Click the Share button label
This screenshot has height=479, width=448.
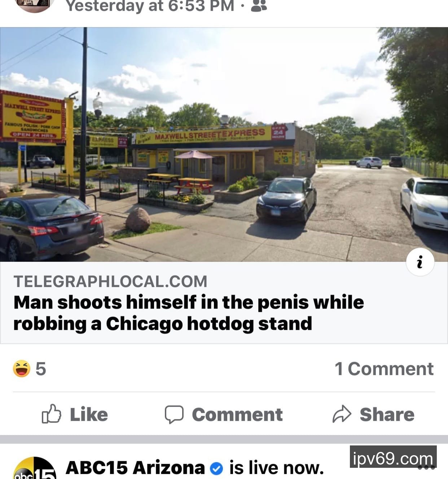(387, 414)
